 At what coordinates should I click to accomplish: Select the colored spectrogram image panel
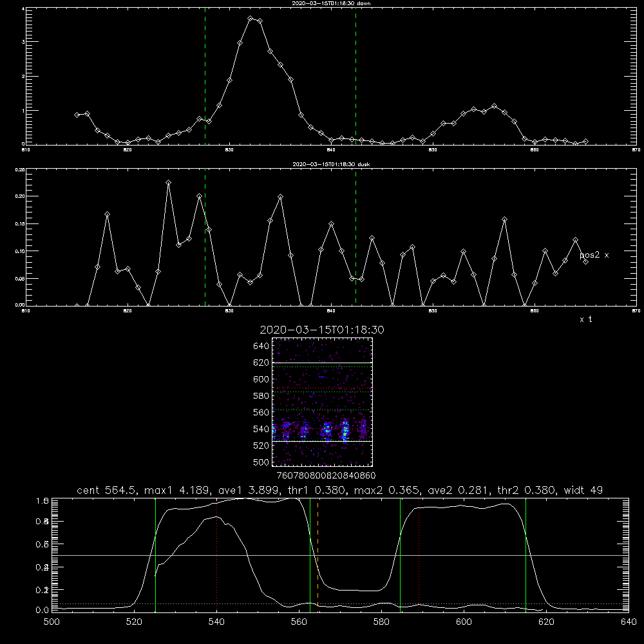(x=323, y=402)
